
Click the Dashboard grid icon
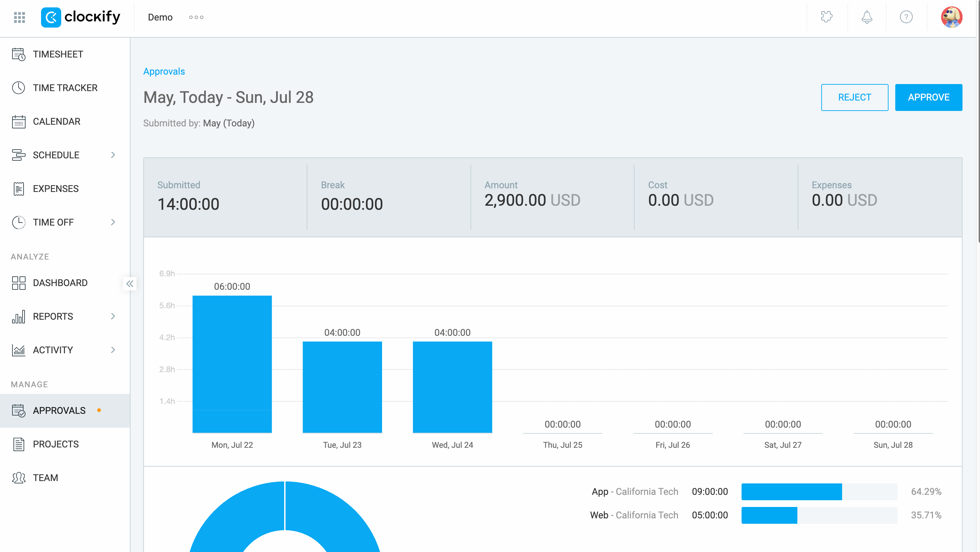(x=18, y=283)
